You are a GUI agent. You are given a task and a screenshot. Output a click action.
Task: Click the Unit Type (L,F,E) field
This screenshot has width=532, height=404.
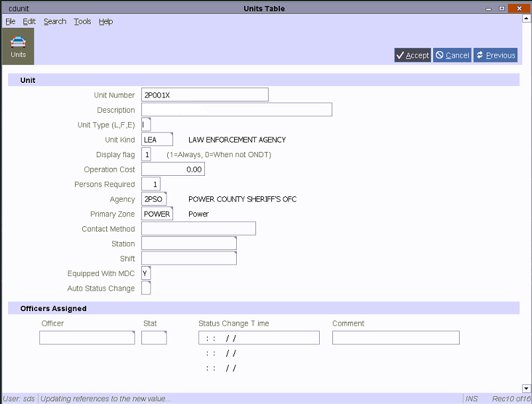[x=146, y=125]
